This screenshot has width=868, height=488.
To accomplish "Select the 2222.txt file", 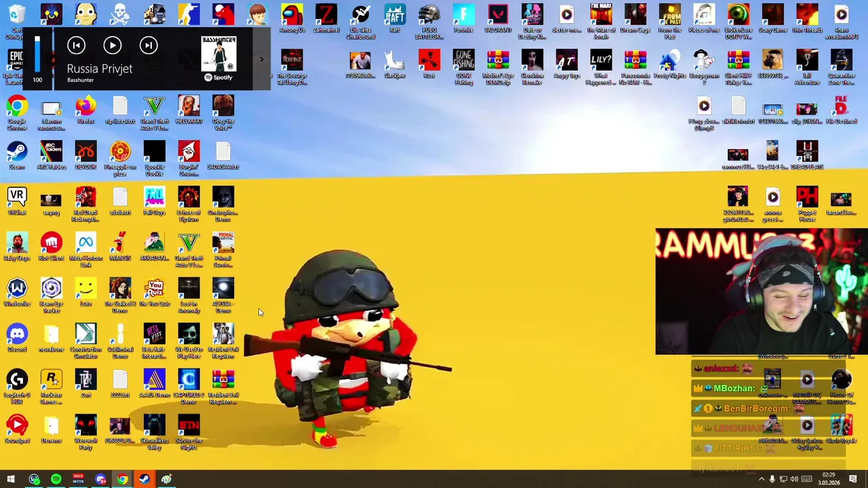I will [x=120, y=384].
